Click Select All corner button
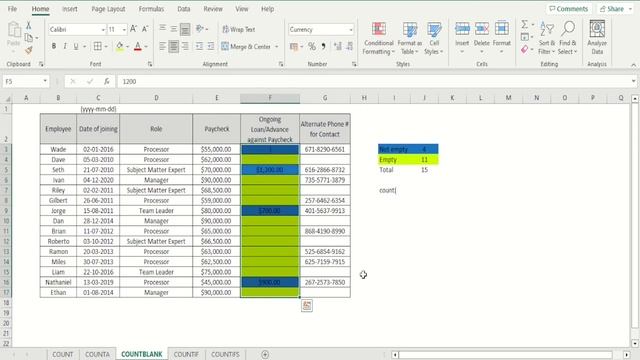 pyautogui.click(x=7, y=98)
